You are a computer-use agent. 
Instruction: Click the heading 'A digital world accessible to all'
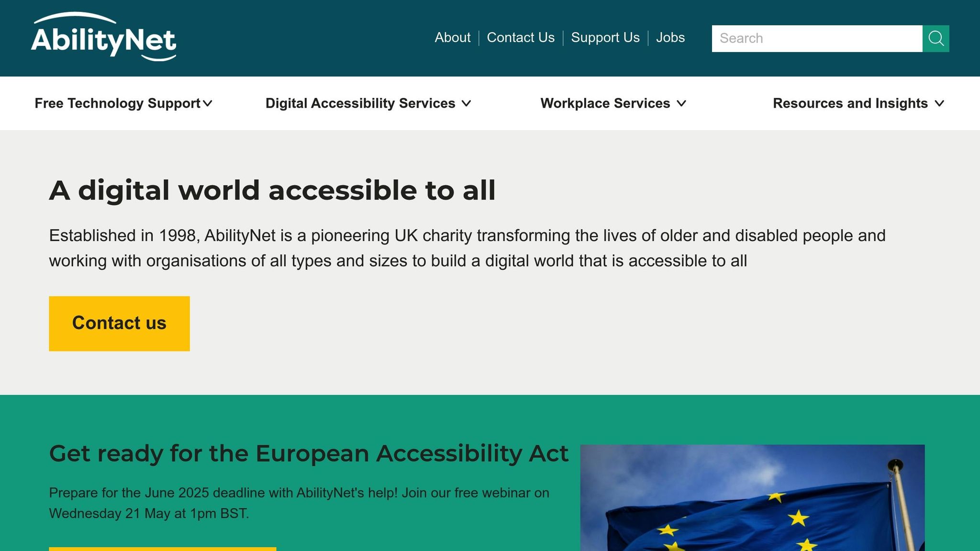[x=272, y=190]
